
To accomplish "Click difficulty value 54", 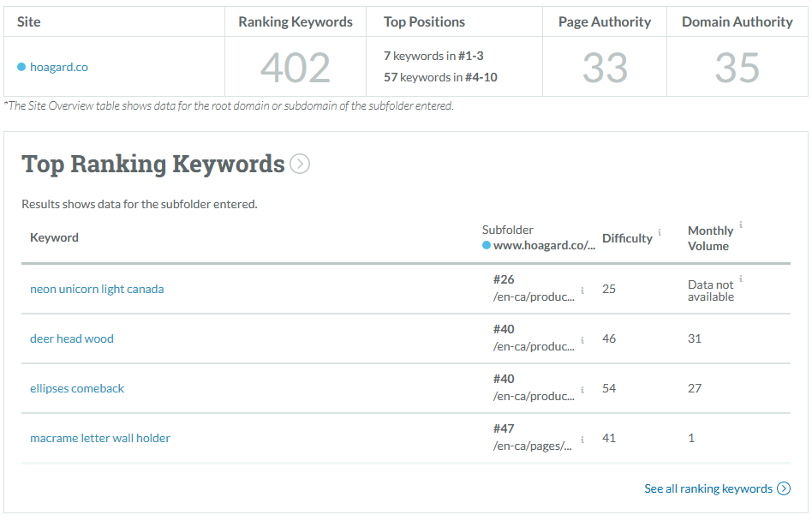I will (x=609, y=388).
